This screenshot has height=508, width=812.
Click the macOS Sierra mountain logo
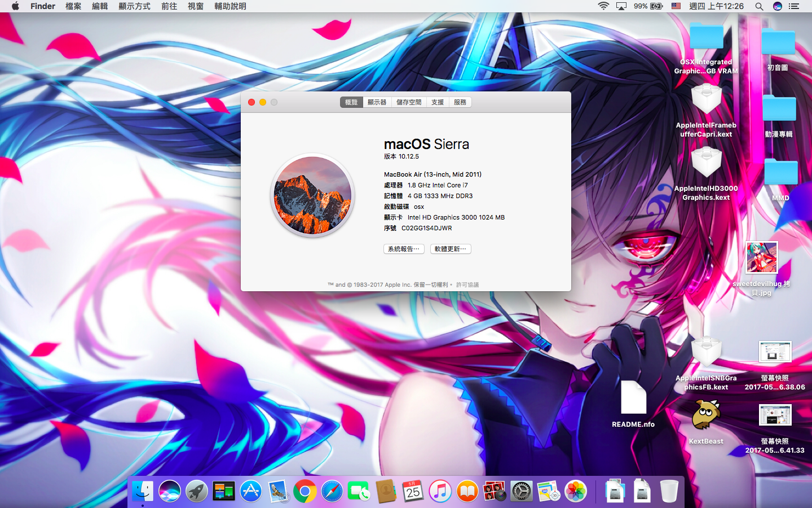coord(312,195)
